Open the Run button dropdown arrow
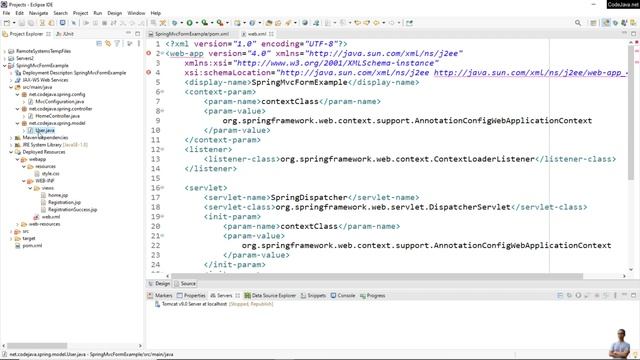This screenshot has width=640, height=360. pos(196,23)
